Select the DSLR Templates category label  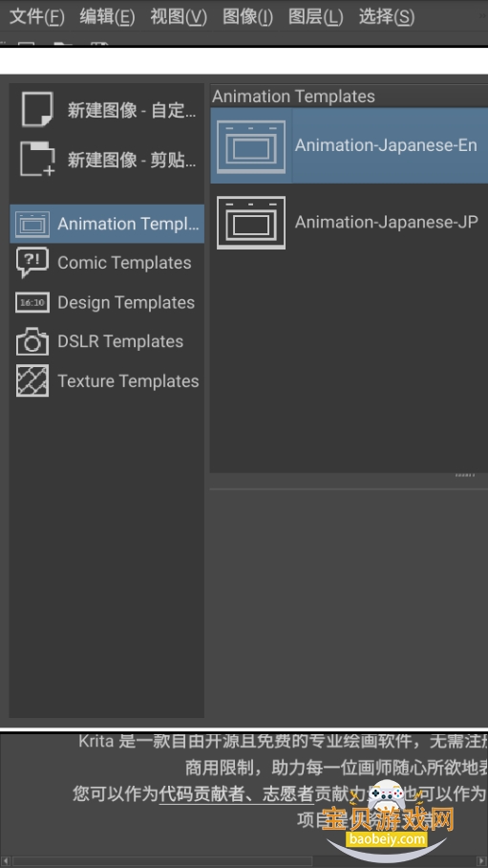tap(120, 341)
